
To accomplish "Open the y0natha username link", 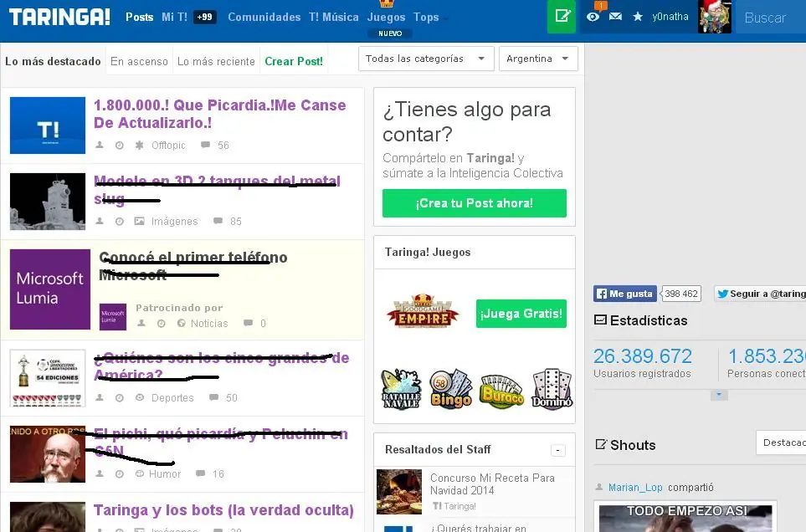I will (x=670, y=17).
